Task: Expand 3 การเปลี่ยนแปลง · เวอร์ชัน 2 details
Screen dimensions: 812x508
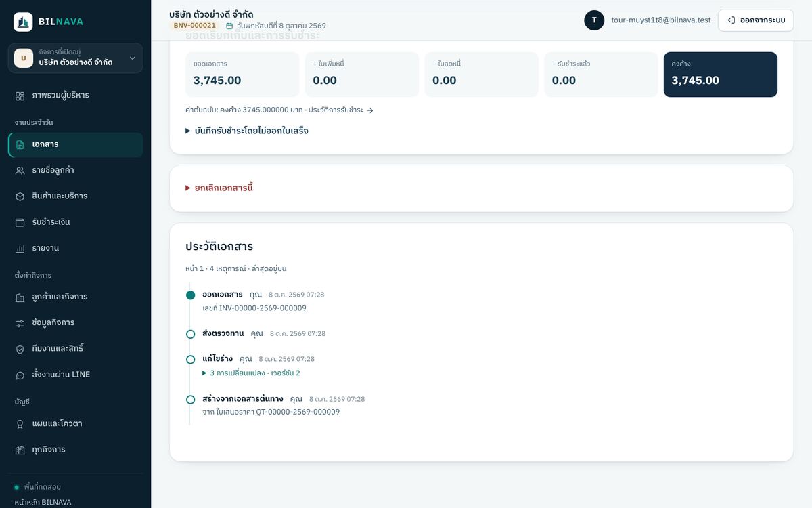Action: (x=251, y=373)
